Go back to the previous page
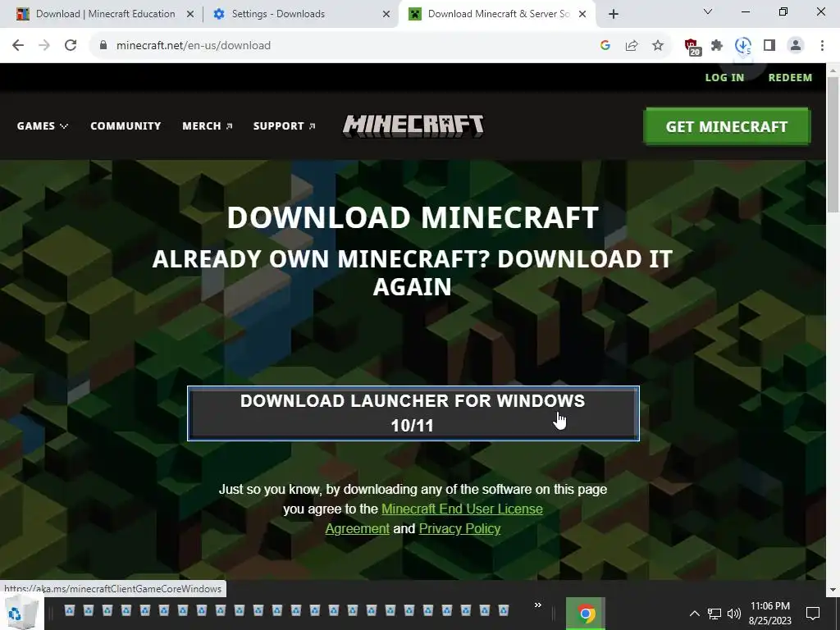840x630 pixels. coord(18,46)
